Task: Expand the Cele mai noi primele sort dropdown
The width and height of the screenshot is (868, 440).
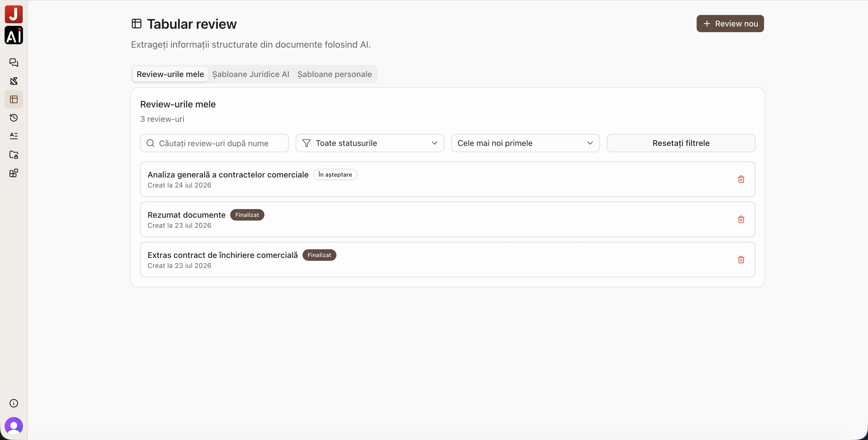Action: (525, 143)
